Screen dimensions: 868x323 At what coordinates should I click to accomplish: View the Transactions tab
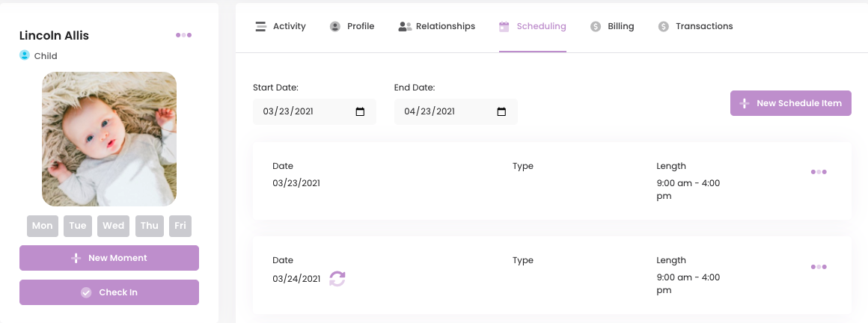click(x=696, y=27)
